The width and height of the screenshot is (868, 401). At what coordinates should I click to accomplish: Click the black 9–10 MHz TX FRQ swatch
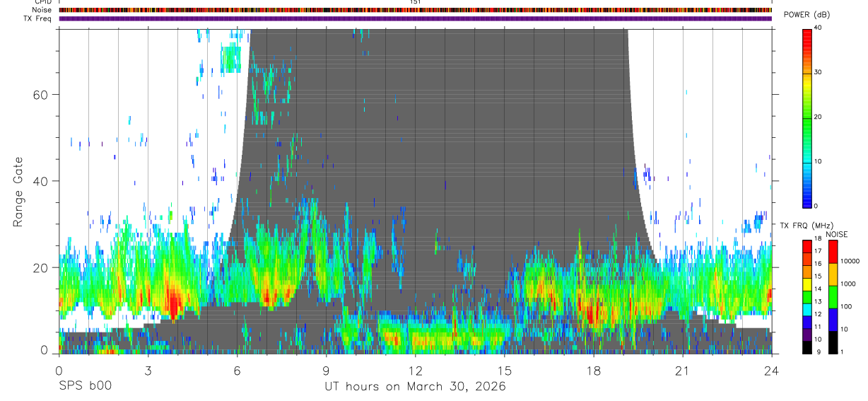(807, 348)
